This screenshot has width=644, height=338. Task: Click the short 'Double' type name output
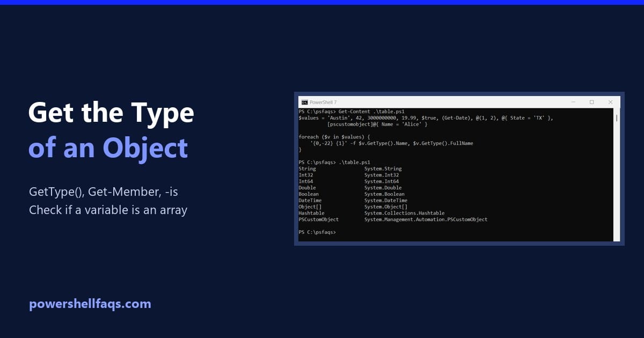tap(308, 188)
